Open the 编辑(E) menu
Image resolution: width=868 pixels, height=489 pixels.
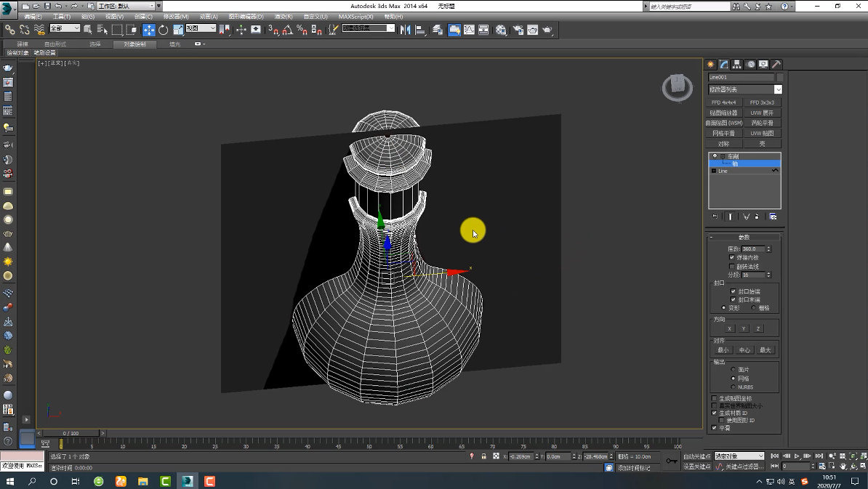[x=33, y=17]
